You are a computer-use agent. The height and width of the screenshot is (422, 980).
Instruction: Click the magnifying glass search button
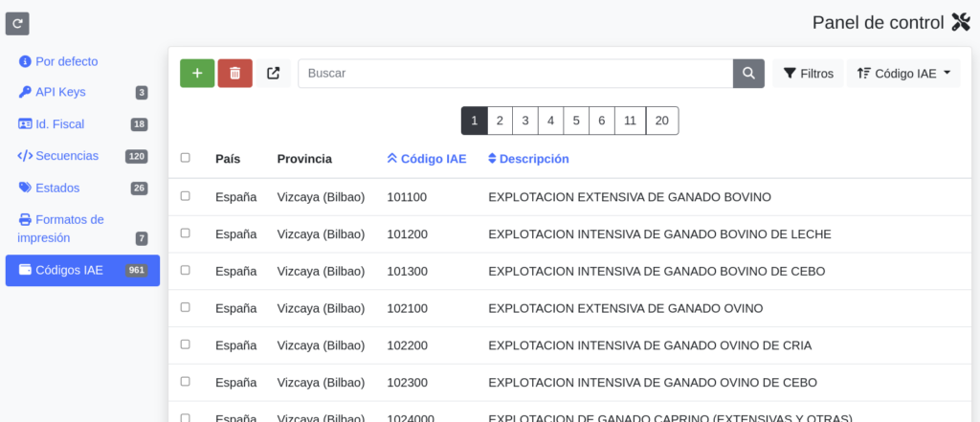tap(748, 74)
